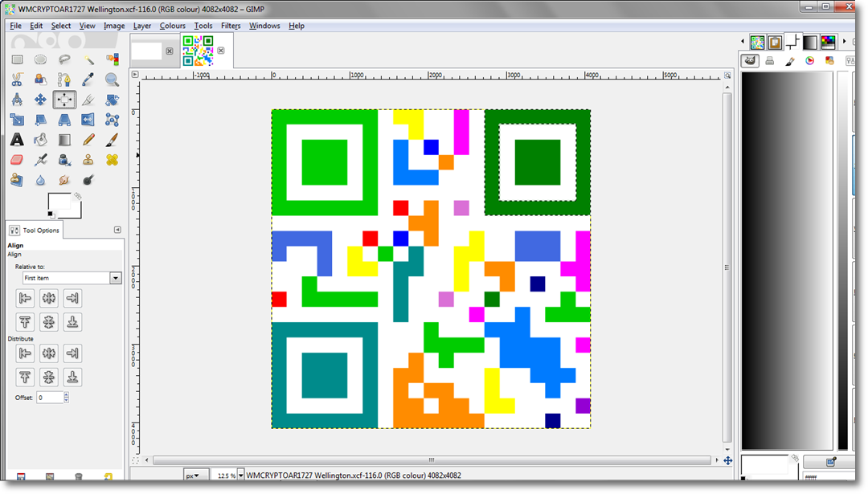This screenshot has width=868, height=494.
Task: Switch to the colour Wheel selector
Action: point(810,61)
